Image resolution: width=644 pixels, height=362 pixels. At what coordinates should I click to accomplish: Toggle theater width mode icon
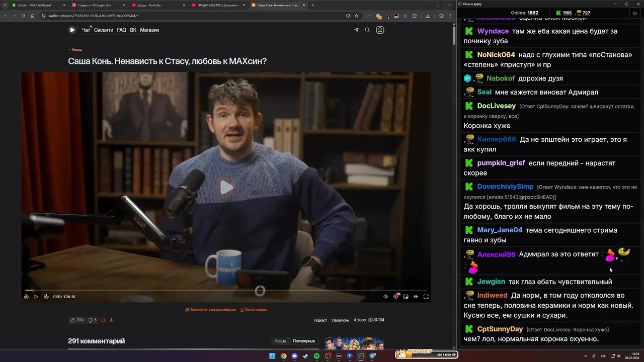click(x=416, y=297)
